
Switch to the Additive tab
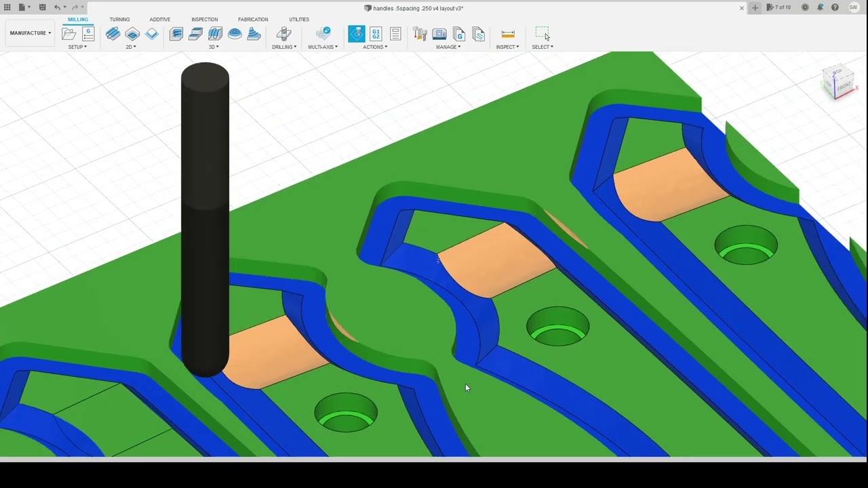click(160, 20)
